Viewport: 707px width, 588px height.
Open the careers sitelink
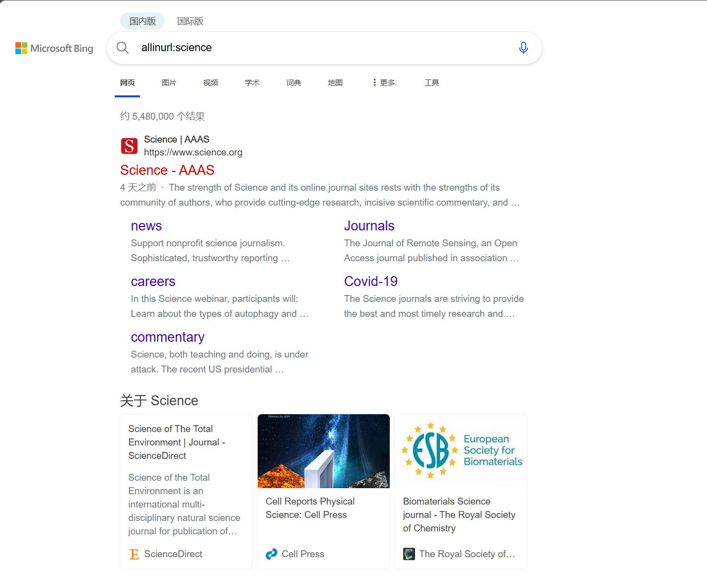coord(153,282)
